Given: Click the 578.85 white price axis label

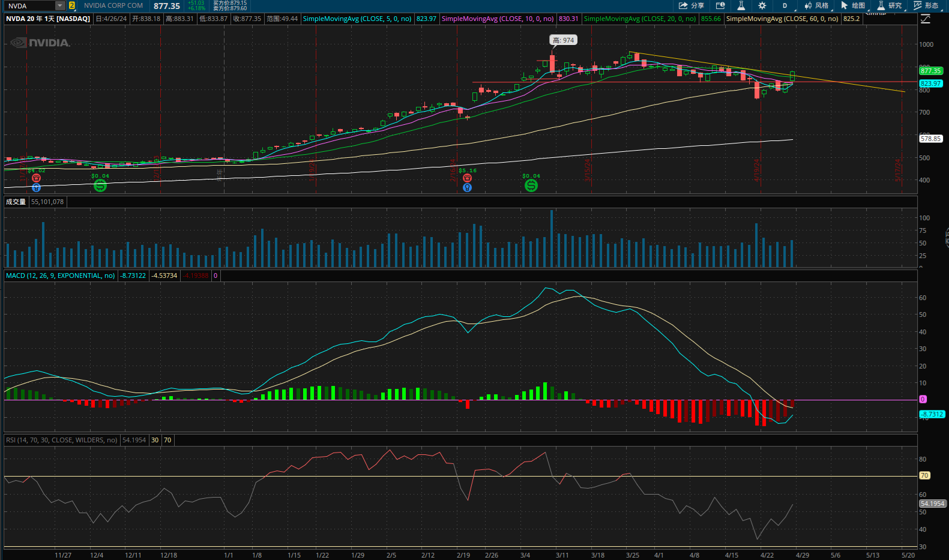Looking at the screenshot, I should [931, 139].
